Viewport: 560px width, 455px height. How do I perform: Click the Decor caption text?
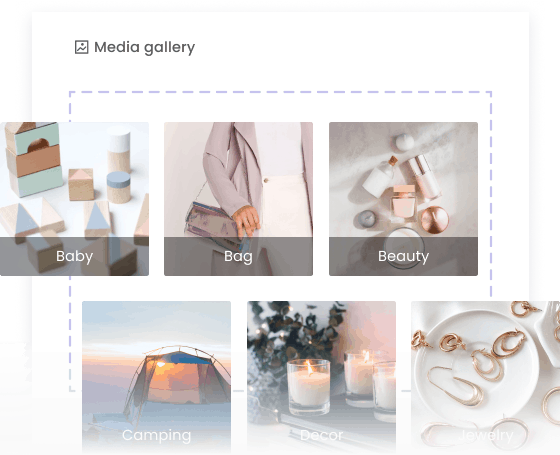click(x=321, y=435)
